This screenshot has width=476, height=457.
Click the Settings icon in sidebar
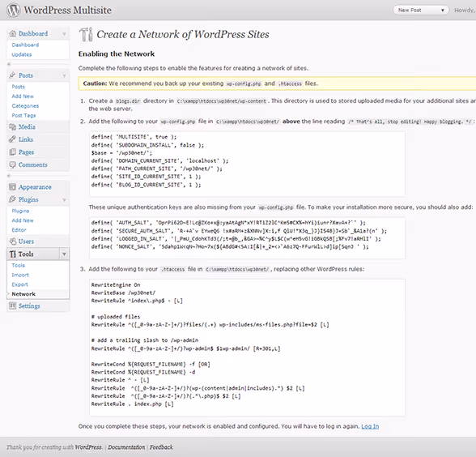[x=12, y=305]
